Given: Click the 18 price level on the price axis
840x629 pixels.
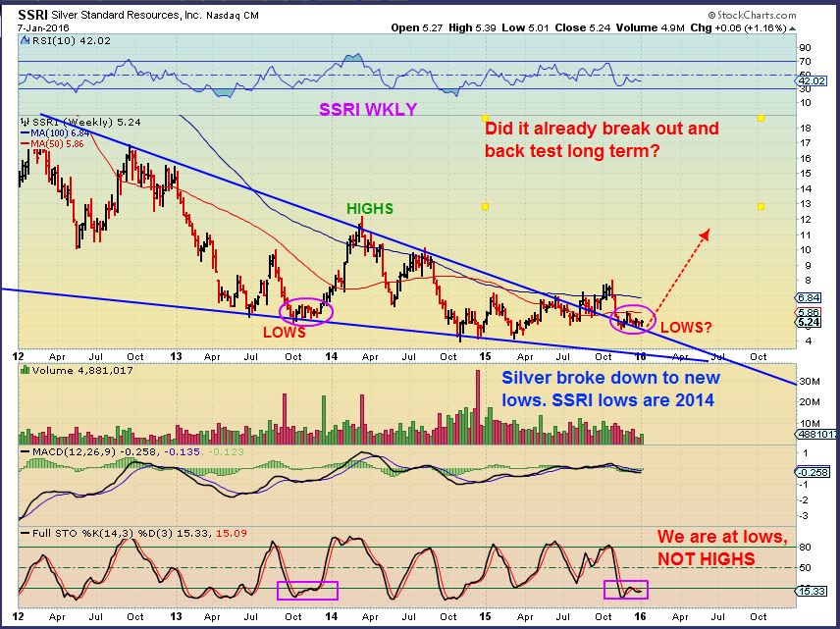Looking at the screenshot, I should coord(806,128).
